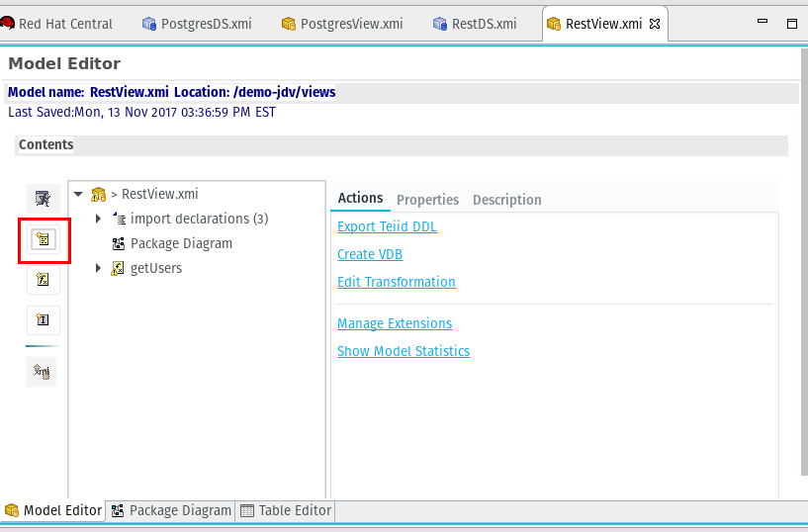808x532 pixels.
Task: Expand the import declarations node
Action: coord(98,219)
